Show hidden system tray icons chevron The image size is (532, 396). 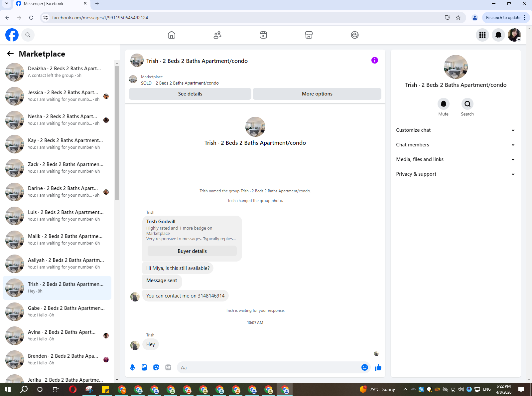(x=405, y=389)
